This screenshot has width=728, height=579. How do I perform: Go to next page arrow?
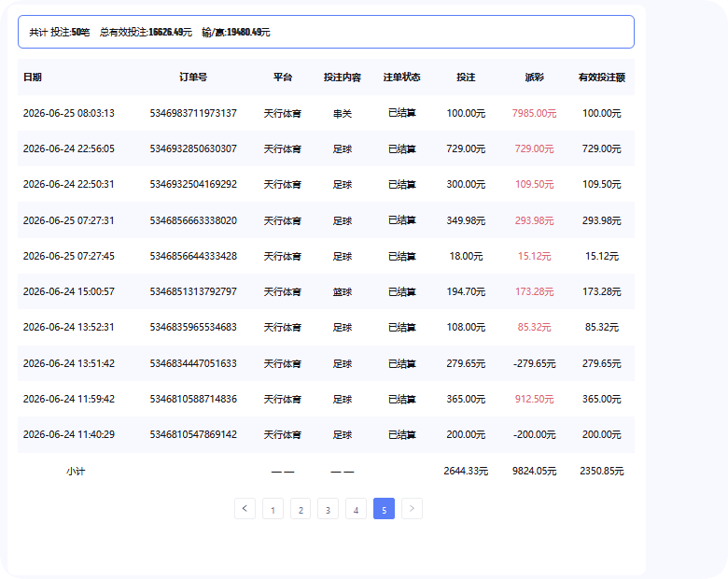pos(412,508)
